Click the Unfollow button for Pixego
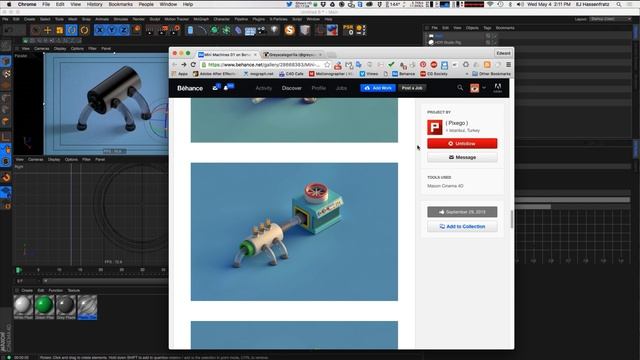Image resolution: width=640 pixels, height=360 pixels. tap(462, 143)
